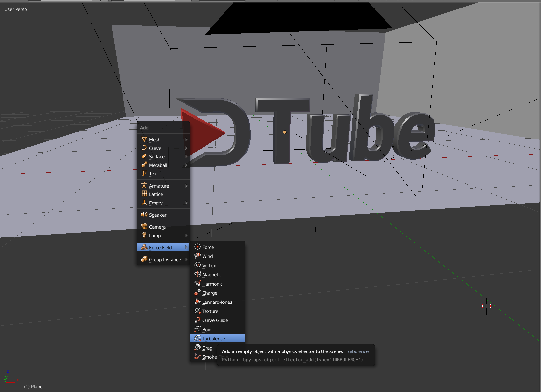Add a Turbulence force field
Image resolution: width=541 pixels, height=392 pixels.
[218, 339]
